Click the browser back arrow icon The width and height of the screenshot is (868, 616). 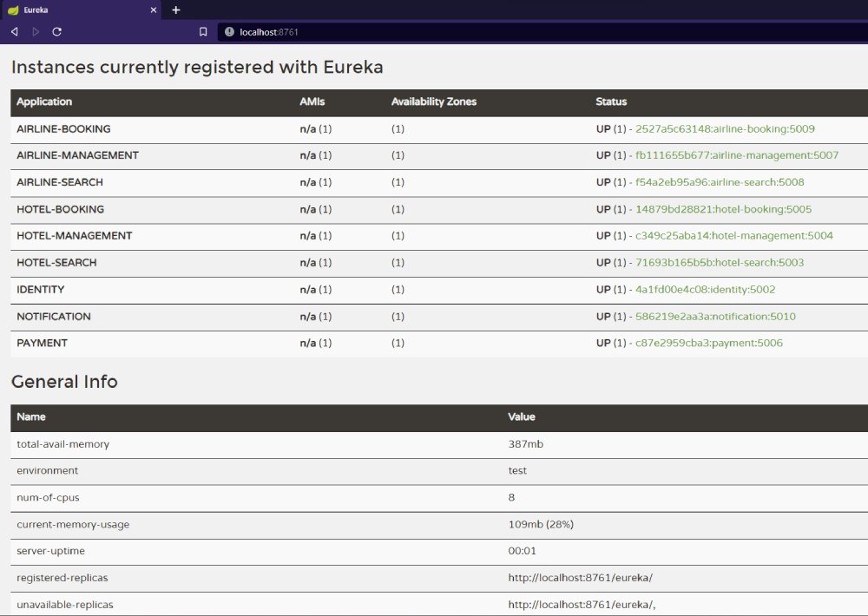coord(14,31)
